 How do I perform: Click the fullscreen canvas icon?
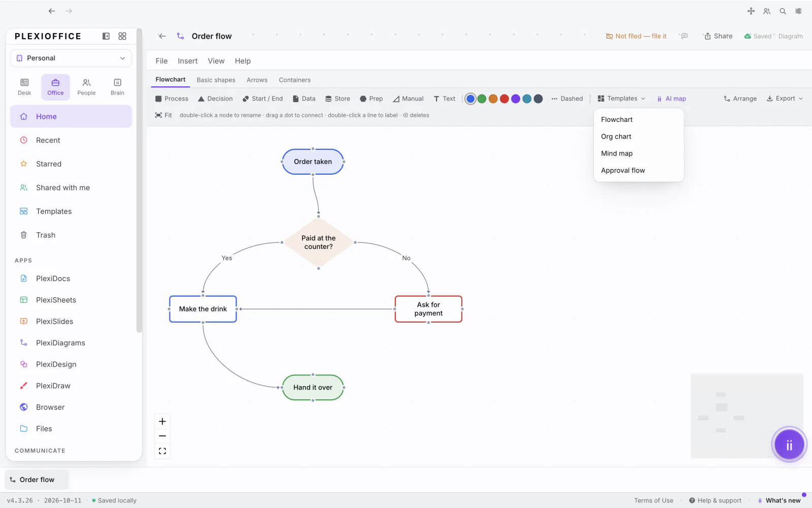162,451
